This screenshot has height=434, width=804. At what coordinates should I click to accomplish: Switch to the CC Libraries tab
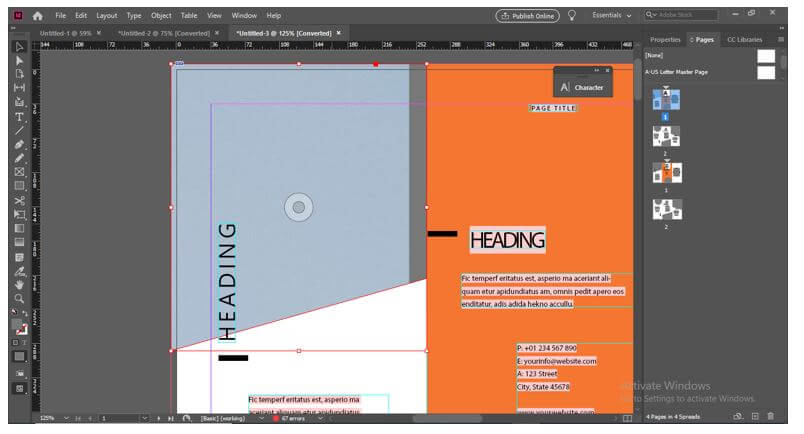tap(745, 40)
